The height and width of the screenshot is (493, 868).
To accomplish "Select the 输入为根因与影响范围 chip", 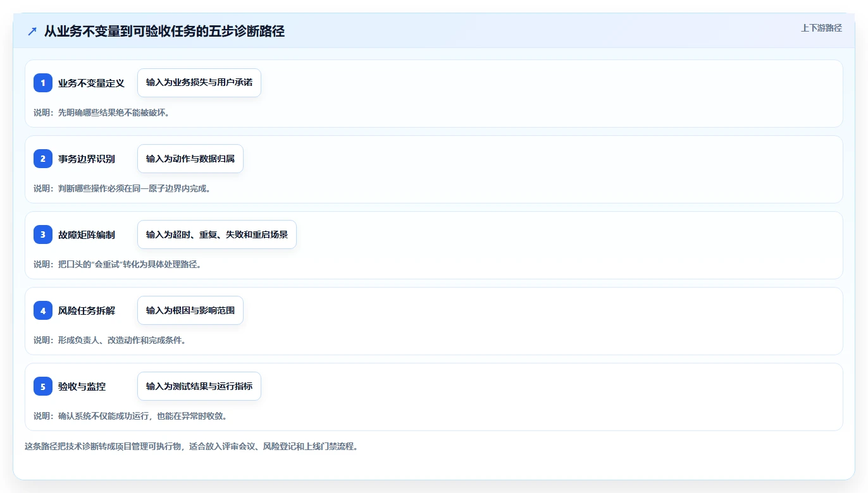I will (x=190, y=310).
